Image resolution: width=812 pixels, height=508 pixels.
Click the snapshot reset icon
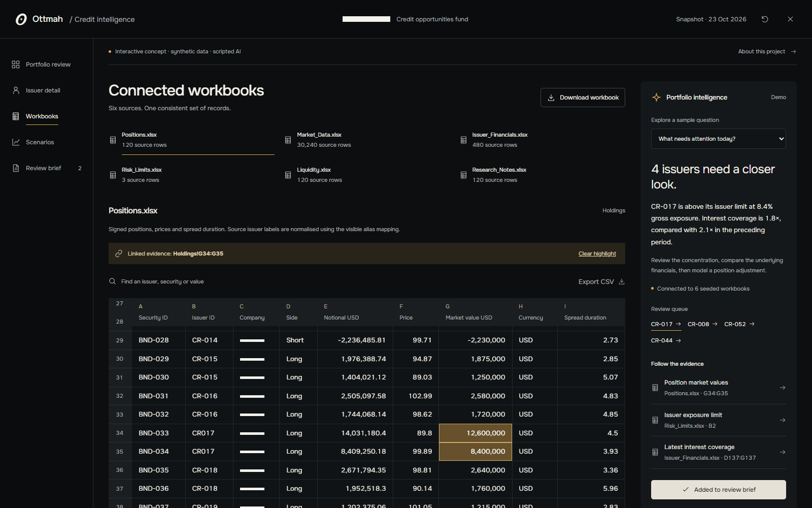pyautogui.click(x=765, y=19)
